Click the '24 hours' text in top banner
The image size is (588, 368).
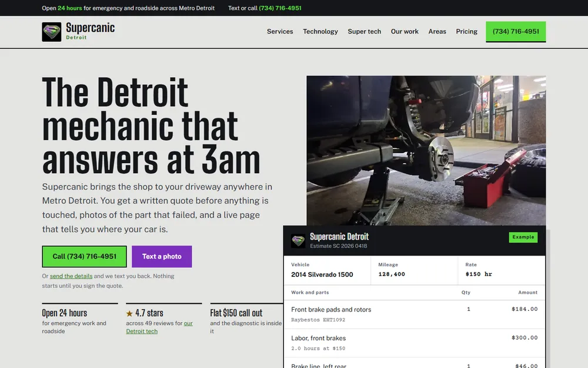pyautogui.click(x=70, y=8)
